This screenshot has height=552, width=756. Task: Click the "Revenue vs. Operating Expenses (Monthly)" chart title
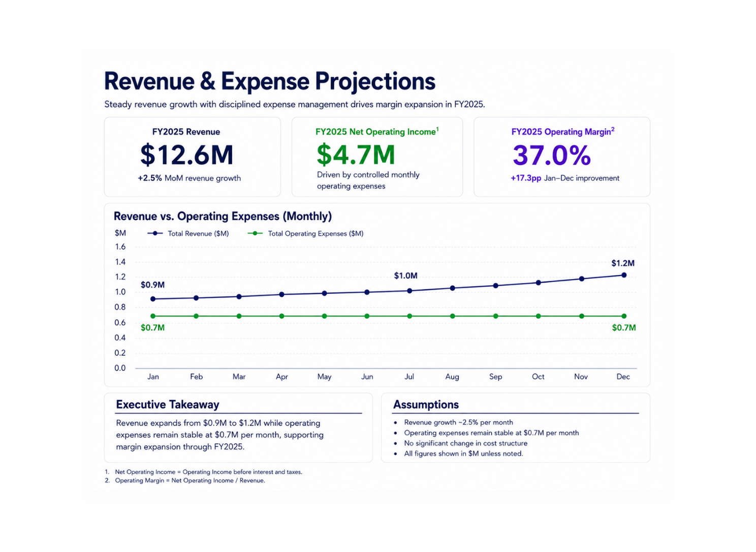click(x=223, y=216)
